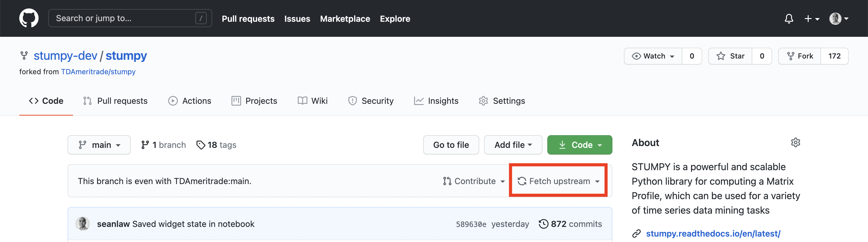This screenshot has width=868, height=242.
Task: Open the Add file dropdown
Action: [x=513, y=145]
